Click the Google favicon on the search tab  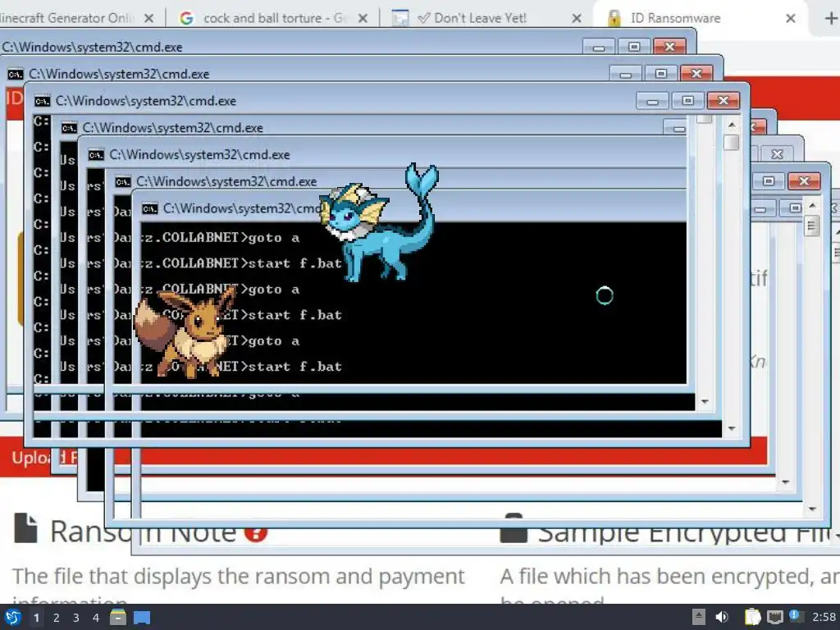click(186, 18)
